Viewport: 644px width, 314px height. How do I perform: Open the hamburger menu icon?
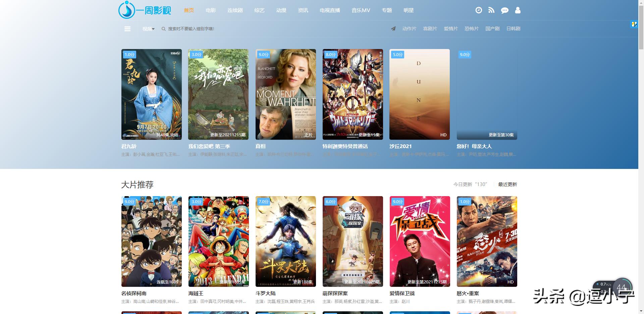tap(127, 29)
